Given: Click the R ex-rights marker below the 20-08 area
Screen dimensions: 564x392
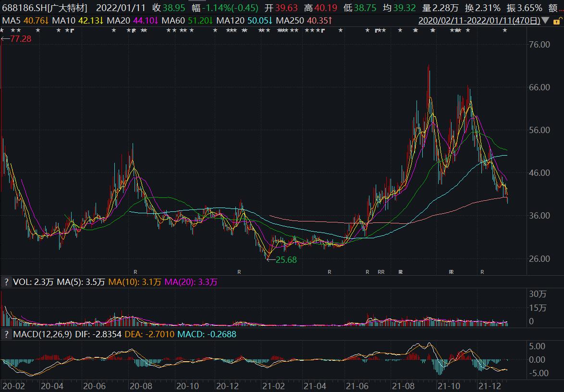Looking at the screenshot, I should point(136,271).
